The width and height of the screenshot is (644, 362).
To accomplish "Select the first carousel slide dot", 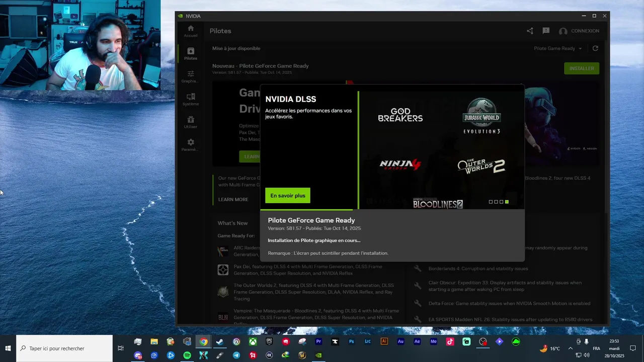I will click(491, 202).
